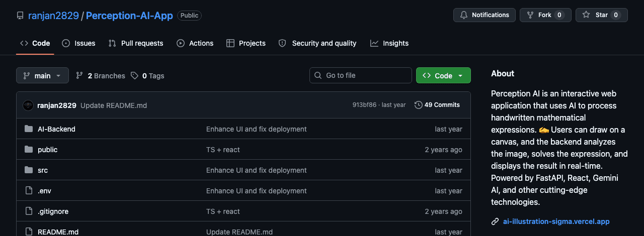Click the 'Public' visibility badge

pyautogui.click(x=190, y=16)
